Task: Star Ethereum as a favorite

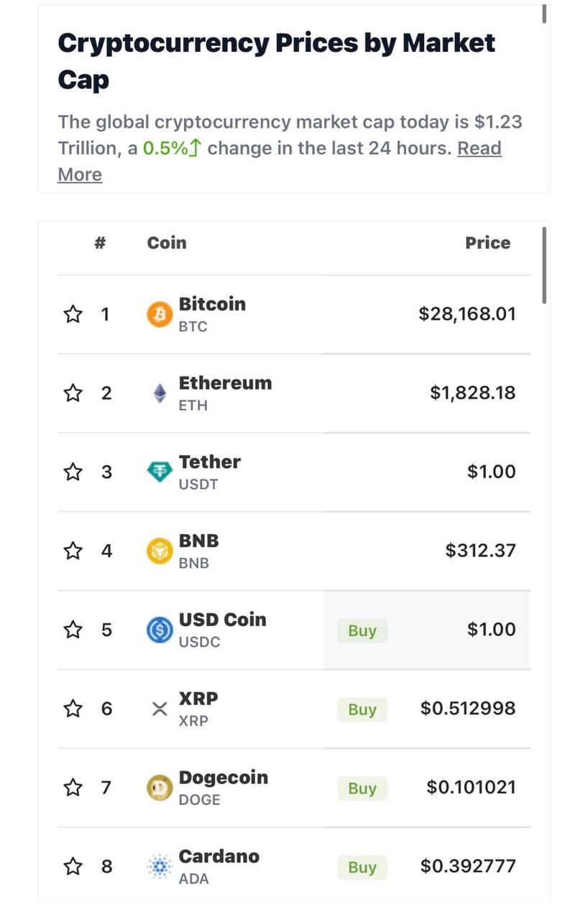Action: tap(73, 393)
